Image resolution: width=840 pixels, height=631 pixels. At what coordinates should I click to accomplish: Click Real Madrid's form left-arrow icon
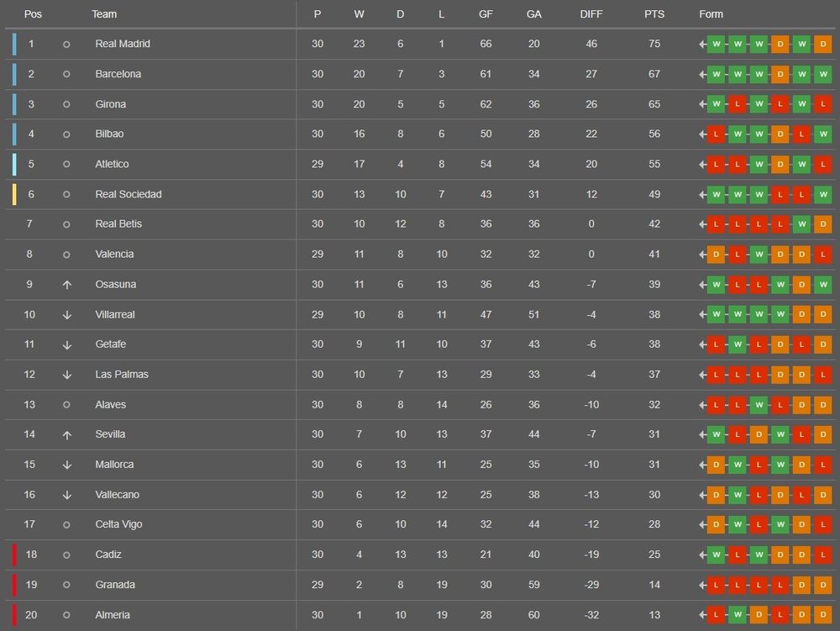(702, 45)
